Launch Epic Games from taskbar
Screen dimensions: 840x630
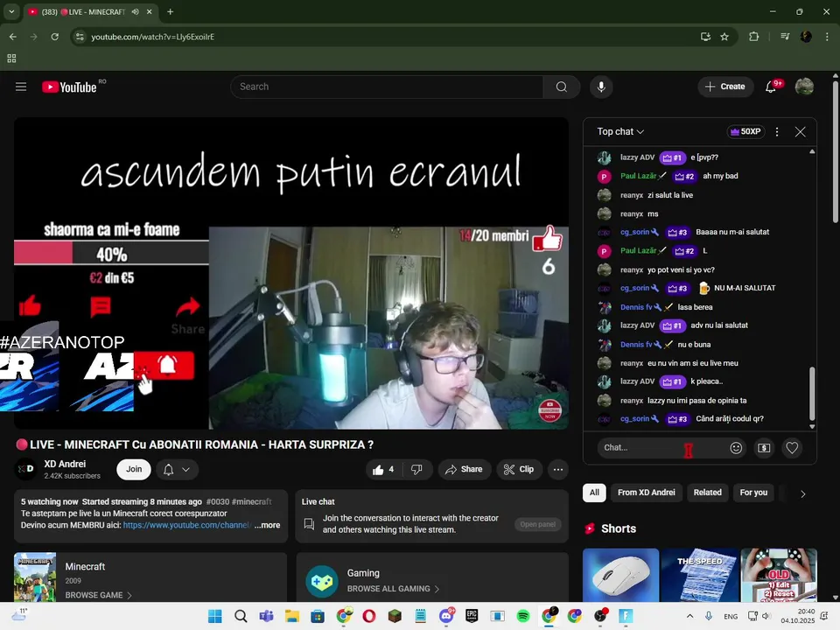[472, 616]
